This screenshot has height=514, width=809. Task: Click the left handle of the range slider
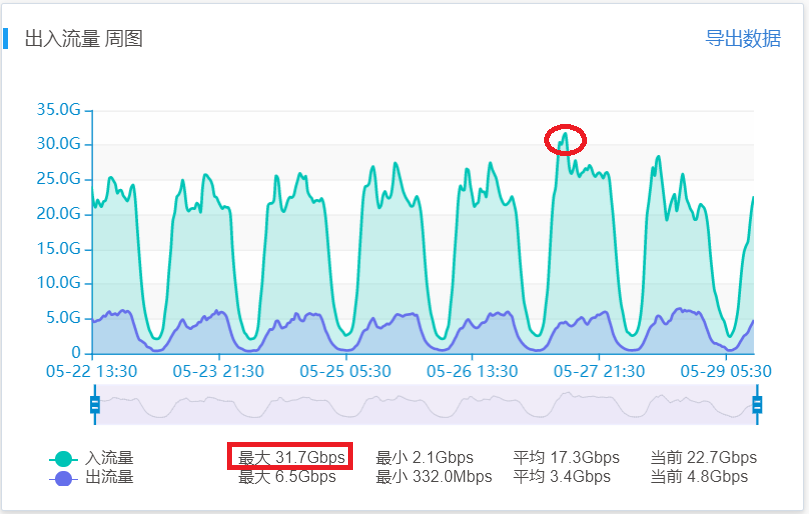pyautogui.click(x=95, y=404)
